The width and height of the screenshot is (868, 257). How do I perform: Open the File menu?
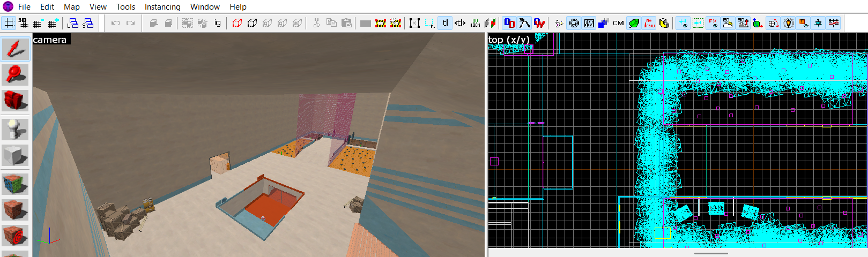coord(24,7)
